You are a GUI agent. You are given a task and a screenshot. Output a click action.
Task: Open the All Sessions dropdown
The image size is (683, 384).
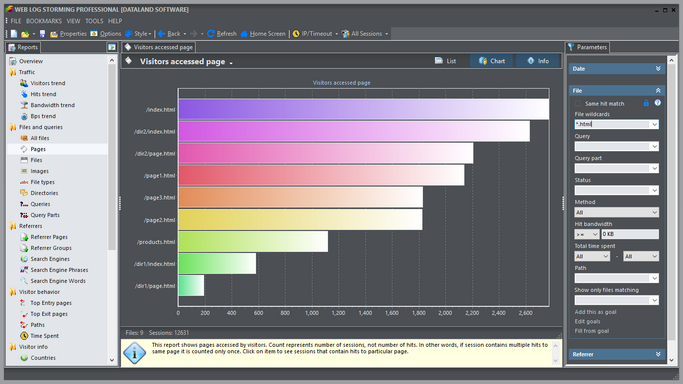tap(365, 34)
